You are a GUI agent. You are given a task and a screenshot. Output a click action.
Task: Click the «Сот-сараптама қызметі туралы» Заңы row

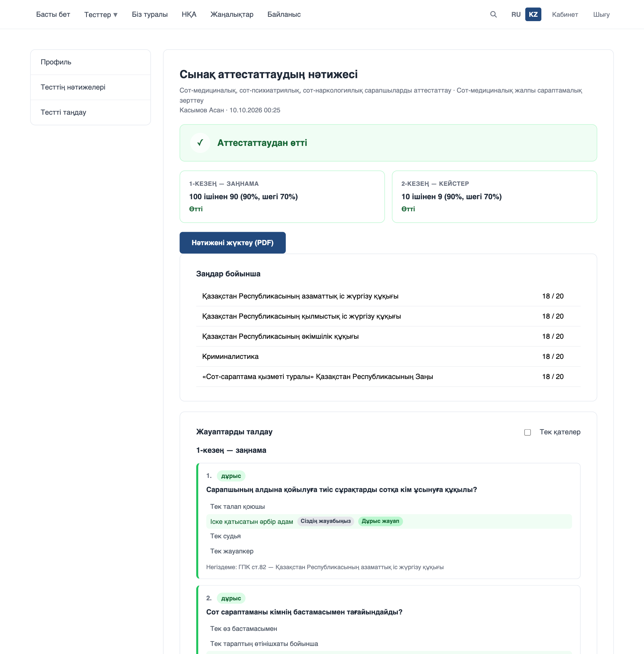388,377
